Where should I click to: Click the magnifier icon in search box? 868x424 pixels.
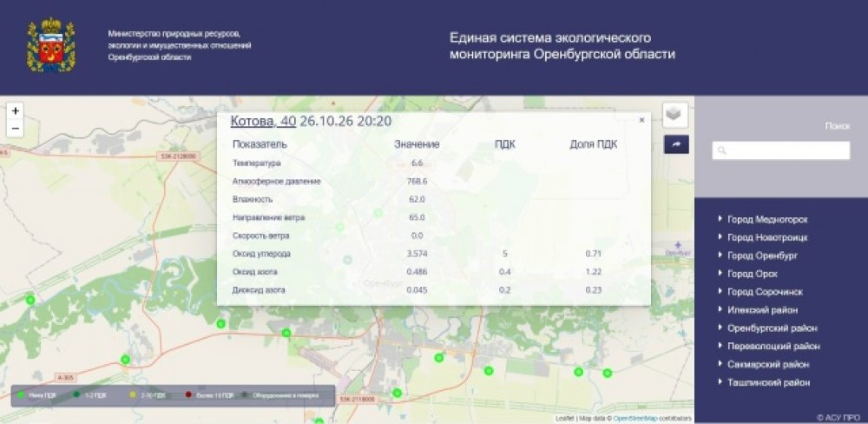click(722, 151)
